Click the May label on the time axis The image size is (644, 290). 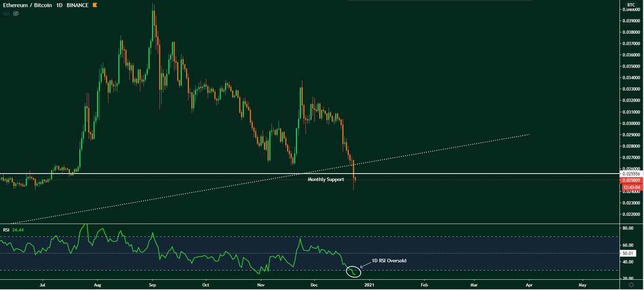point(582,285)
